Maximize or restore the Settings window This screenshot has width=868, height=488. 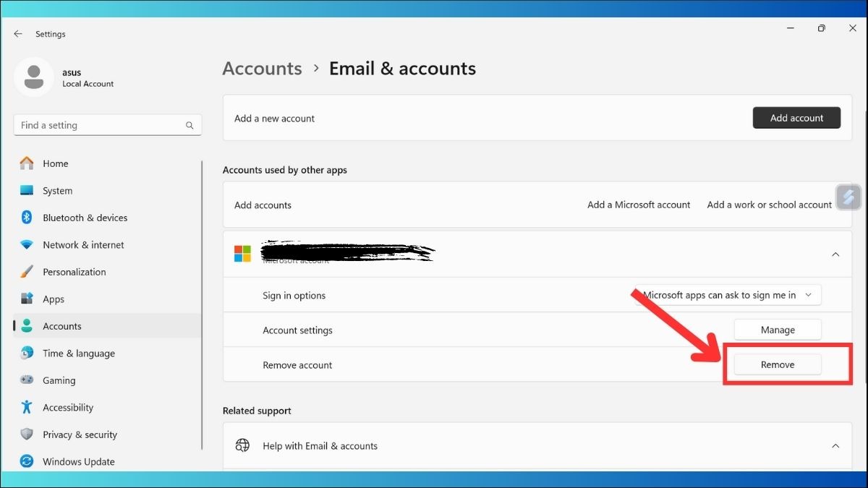coord(822,28)
